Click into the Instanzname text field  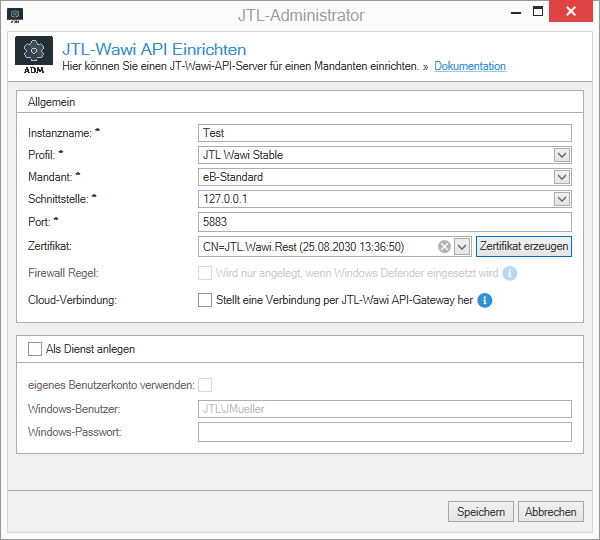click(x=385, y=133)
